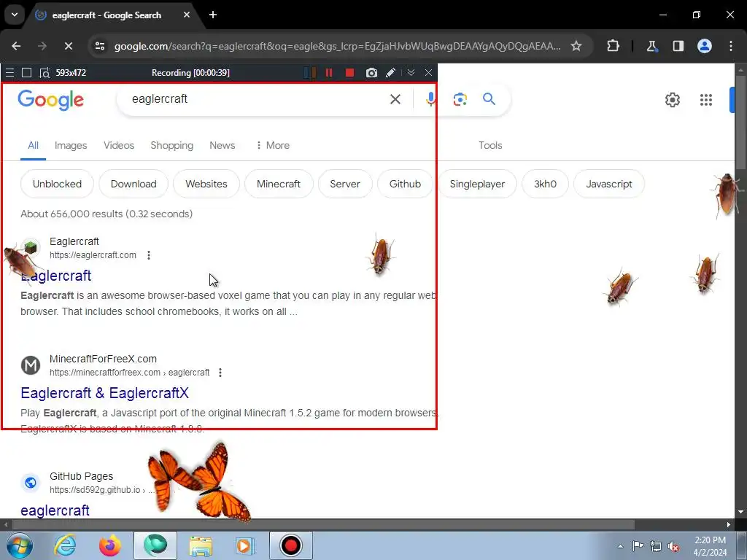Open the media player taskbar icon
This screenshot has height=560, width=747.
pos(246,545)
